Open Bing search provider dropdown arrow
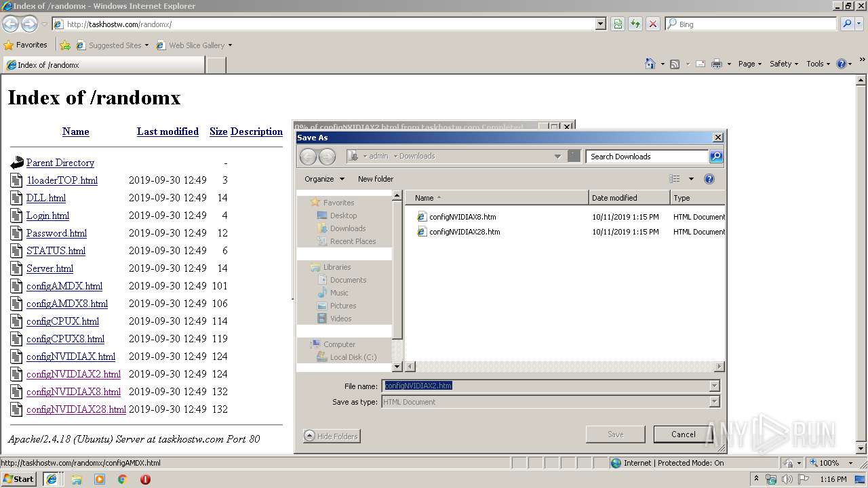Image resolution: width=868 pixels, height=488 pixels. point(860,24)
